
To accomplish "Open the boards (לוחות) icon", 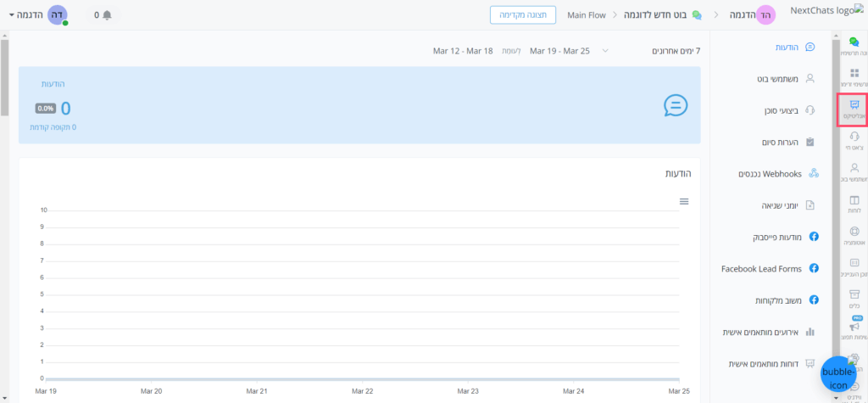I will (x=854, y=199).
